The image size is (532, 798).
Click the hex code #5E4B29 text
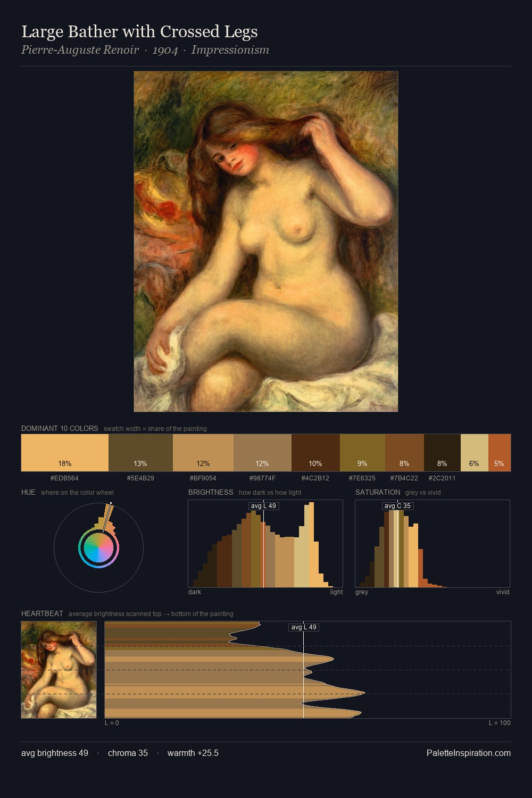[140, 478]
